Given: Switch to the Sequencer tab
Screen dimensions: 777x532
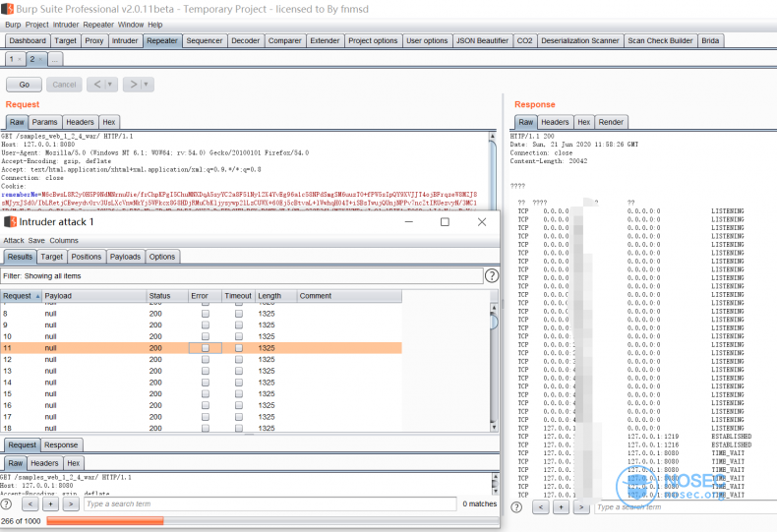Looking at the screenshot, I should (205, 40).
